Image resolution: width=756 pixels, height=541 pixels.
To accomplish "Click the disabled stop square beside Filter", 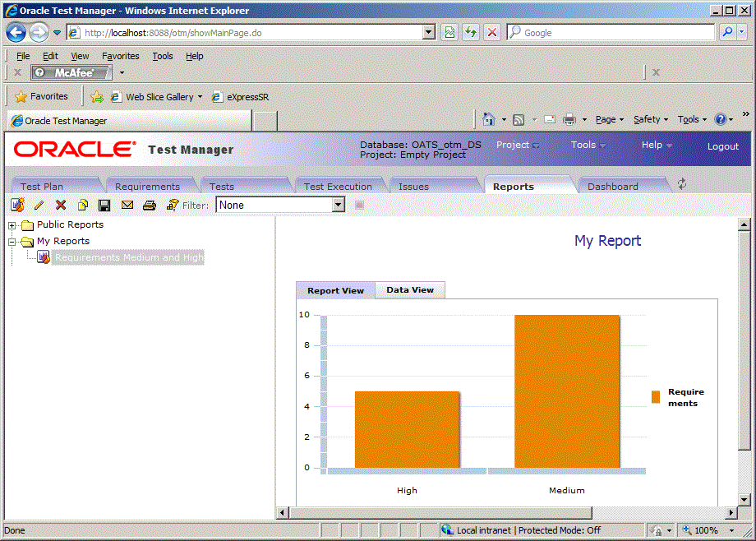I will coord(359,205).
